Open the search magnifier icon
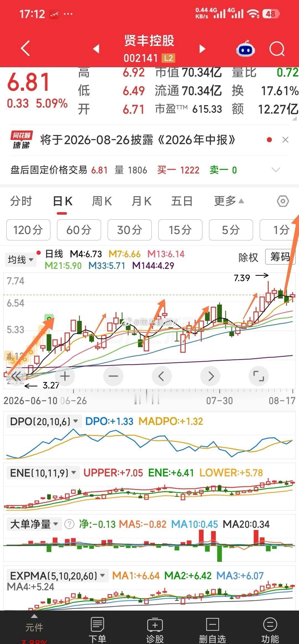Screen dimensions: 299x644 277,49
